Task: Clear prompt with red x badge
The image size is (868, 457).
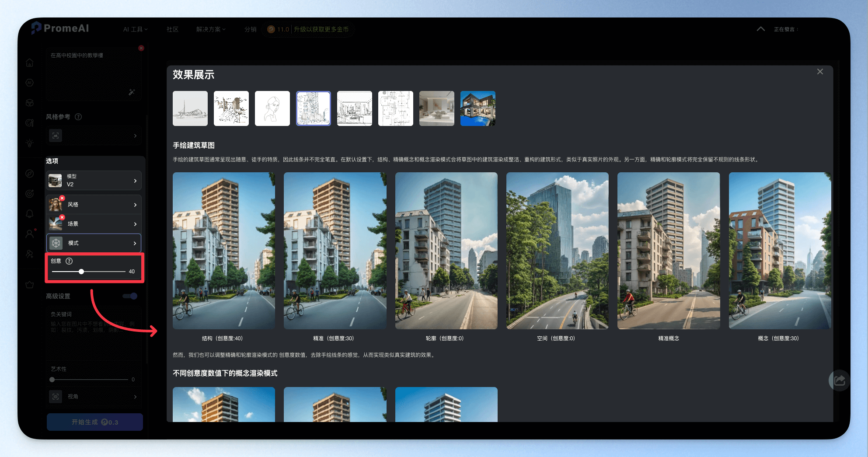Action: pyautogui.click(x=141, y=48)
